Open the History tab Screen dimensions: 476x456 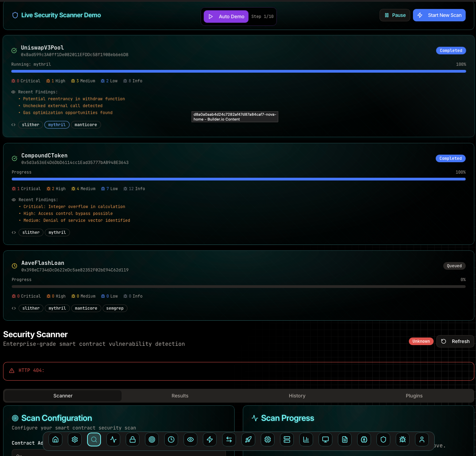(x=297, y=396)
